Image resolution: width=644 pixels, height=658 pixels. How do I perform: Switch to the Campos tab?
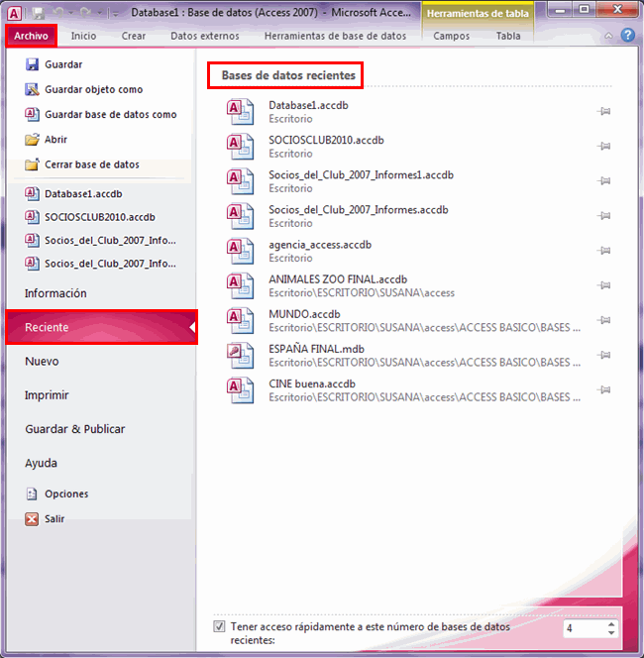[x=451, y=36]
